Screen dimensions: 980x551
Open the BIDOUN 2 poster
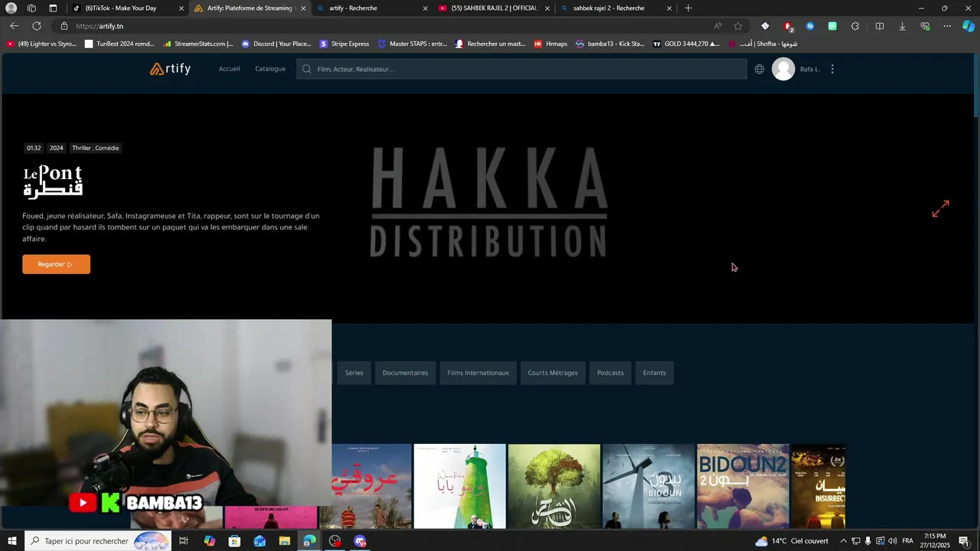click(743, 487)
